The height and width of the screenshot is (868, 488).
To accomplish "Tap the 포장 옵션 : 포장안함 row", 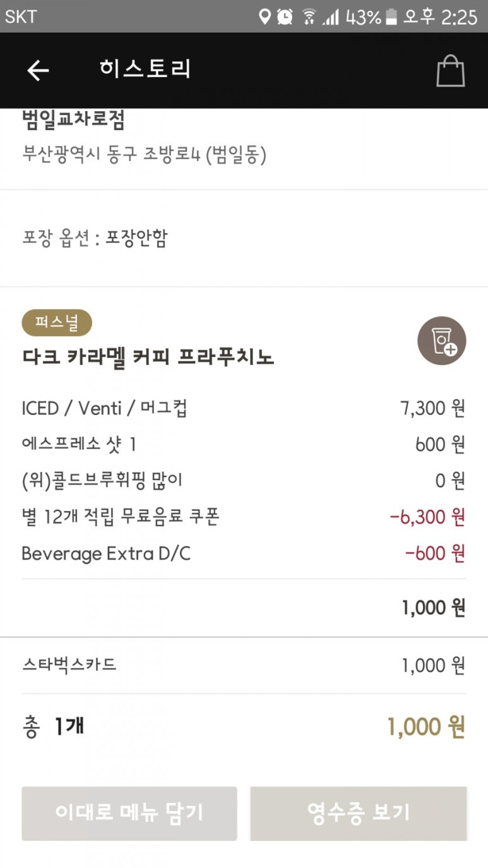I will (95, 238).
